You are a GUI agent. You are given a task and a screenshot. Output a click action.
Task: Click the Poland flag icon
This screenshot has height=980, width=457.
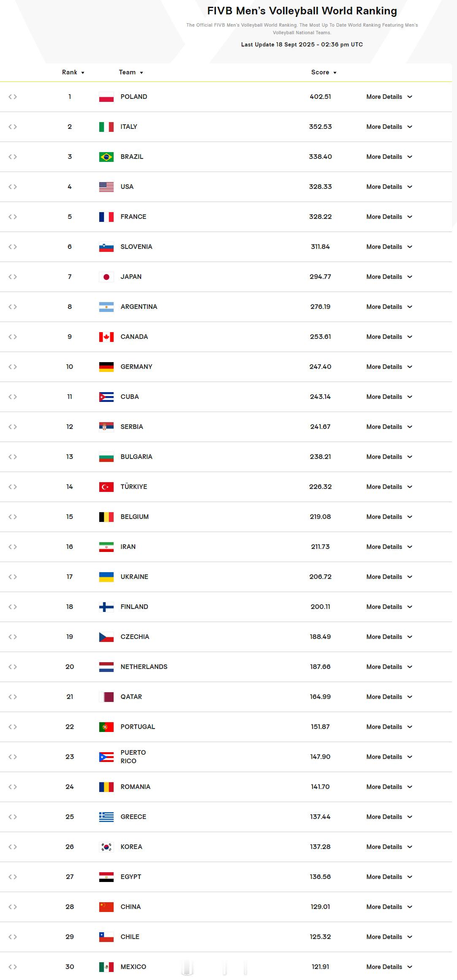106,97
